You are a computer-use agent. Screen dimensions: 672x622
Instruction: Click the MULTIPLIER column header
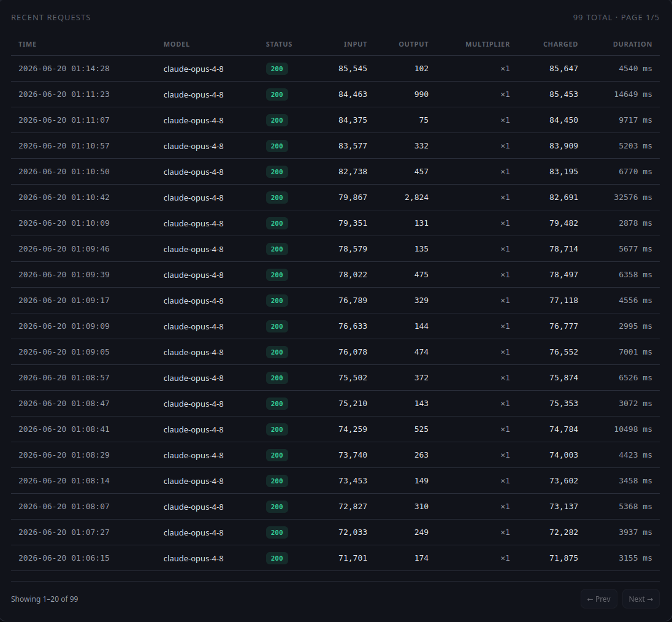(x=487, y=44)
